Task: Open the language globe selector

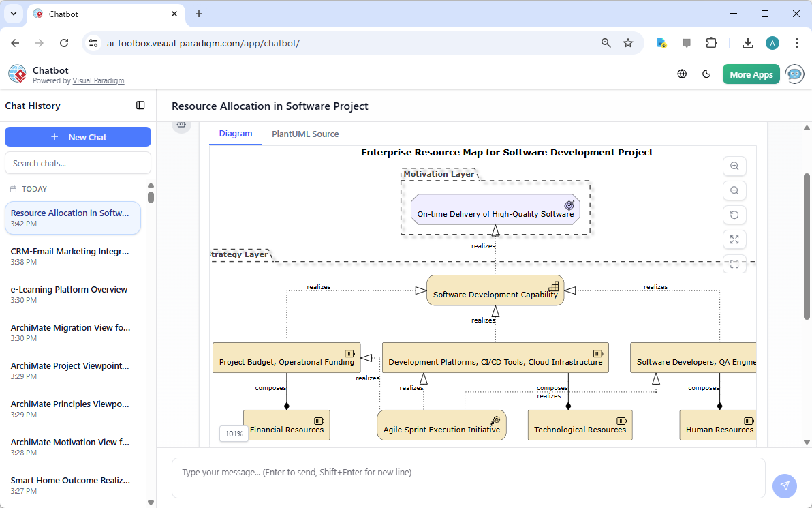Action: click(x=682, y=74)
